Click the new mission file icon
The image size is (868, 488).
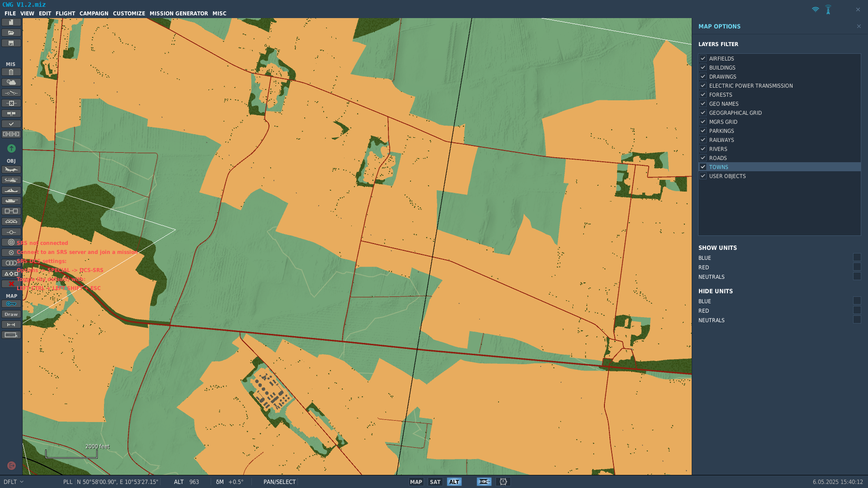11,22
